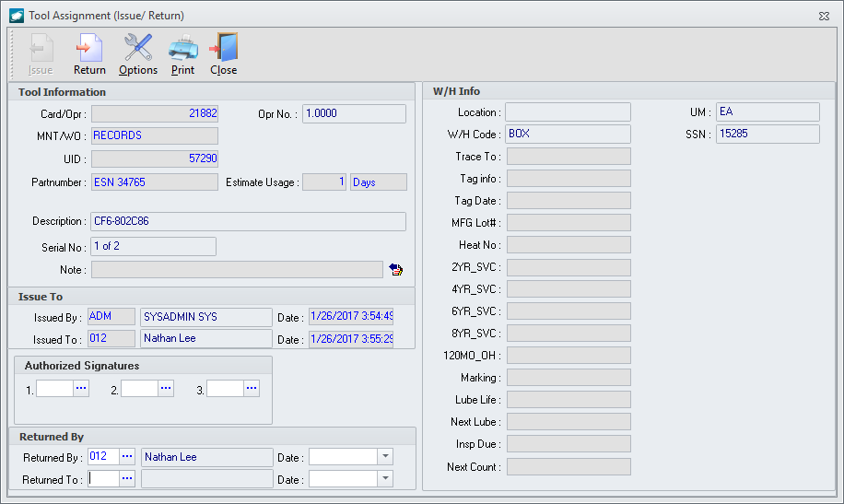Image resolution: width=844 pixels, height=504 pixels.
Task: Click the 6YR_SVC field
Action: point(569,311)
